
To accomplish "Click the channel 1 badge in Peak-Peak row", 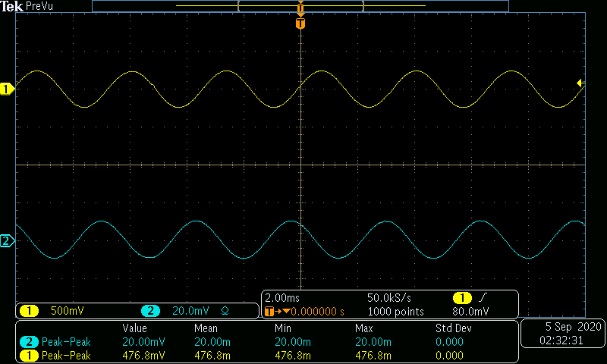I will [29, 356].
